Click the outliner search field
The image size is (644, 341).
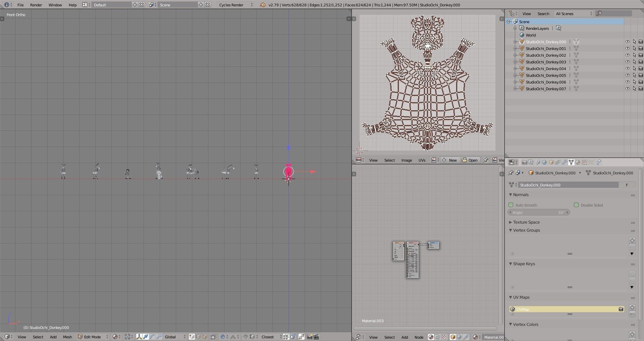point(614,13)
